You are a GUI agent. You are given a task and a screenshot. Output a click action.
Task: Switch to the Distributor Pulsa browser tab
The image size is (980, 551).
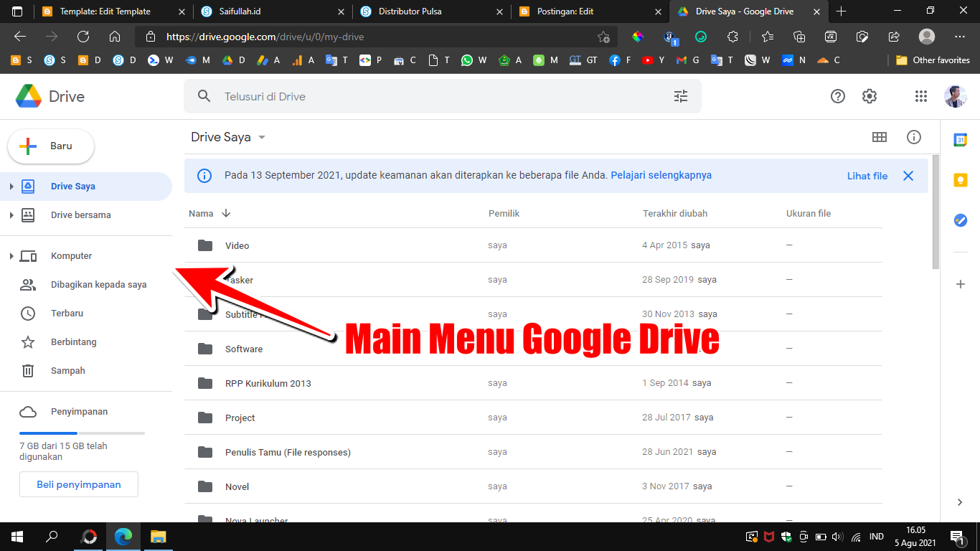432,11
